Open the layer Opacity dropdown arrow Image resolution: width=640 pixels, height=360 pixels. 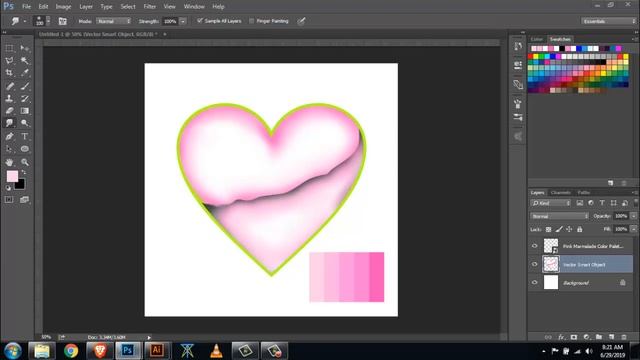633,216
